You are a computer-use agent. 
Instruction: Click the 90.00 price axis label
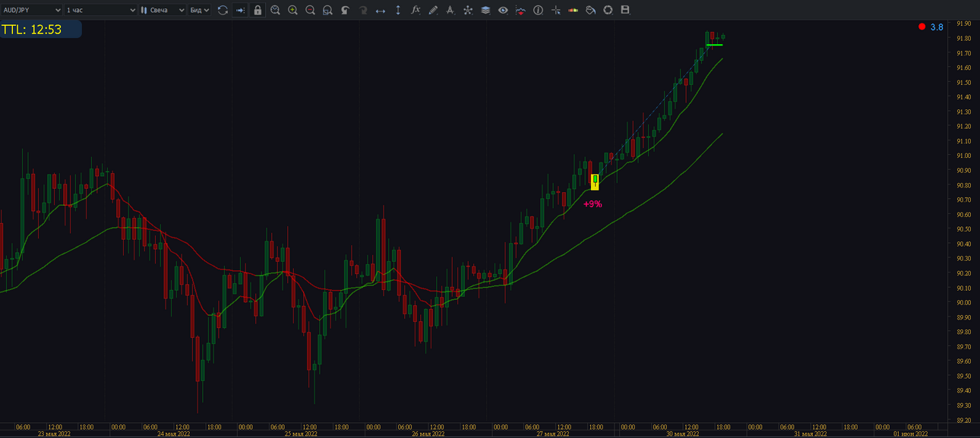(x=964, y=303)
